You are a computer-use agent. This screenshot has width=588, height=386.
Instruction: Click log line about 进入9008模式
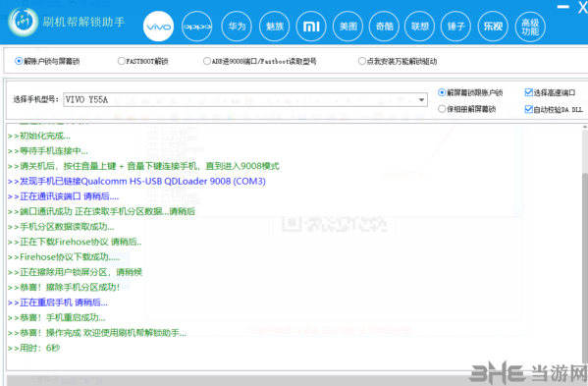point(143,166)
